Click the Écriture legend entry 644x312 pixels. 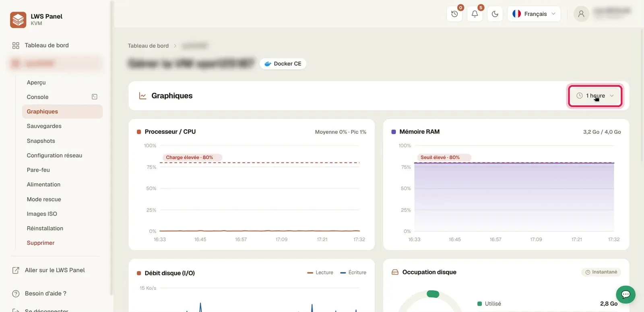coord(353,273)
